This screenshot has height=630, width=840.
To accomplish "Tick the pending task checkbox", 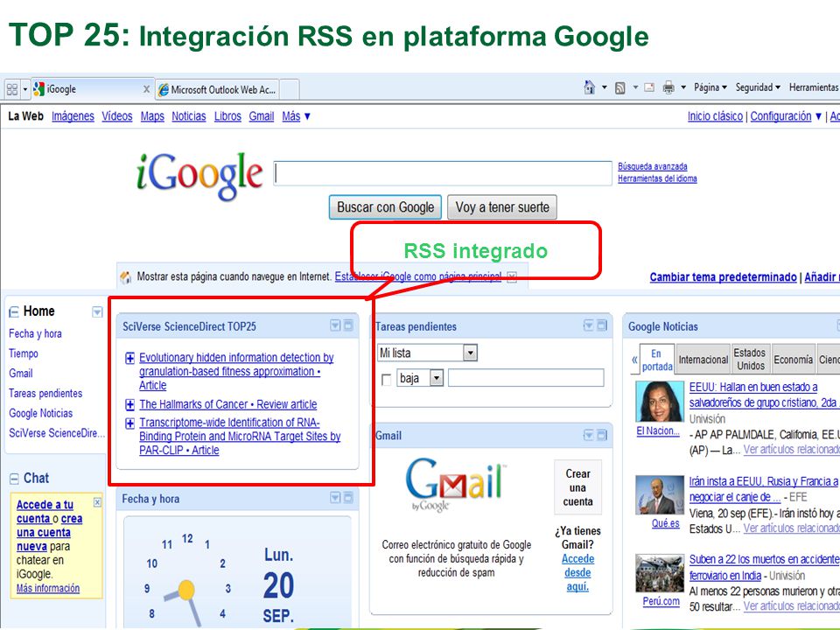I will (x=386, y=379).
